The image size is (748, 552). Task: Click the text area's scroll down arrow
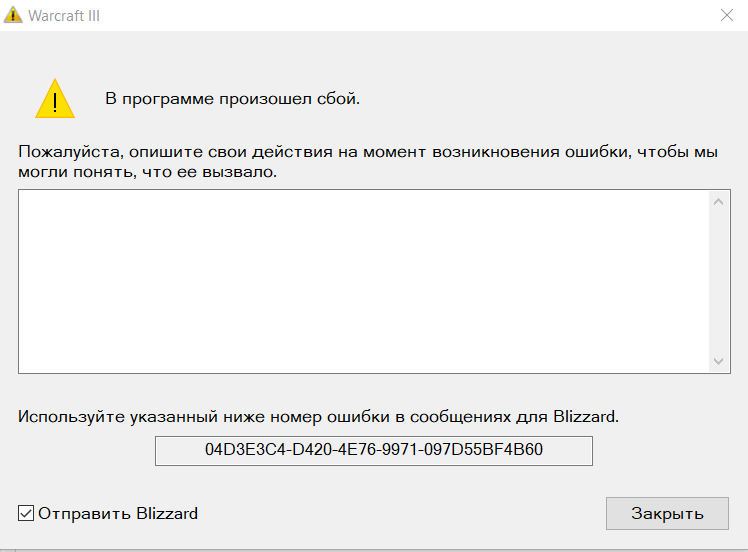[718, 360]
